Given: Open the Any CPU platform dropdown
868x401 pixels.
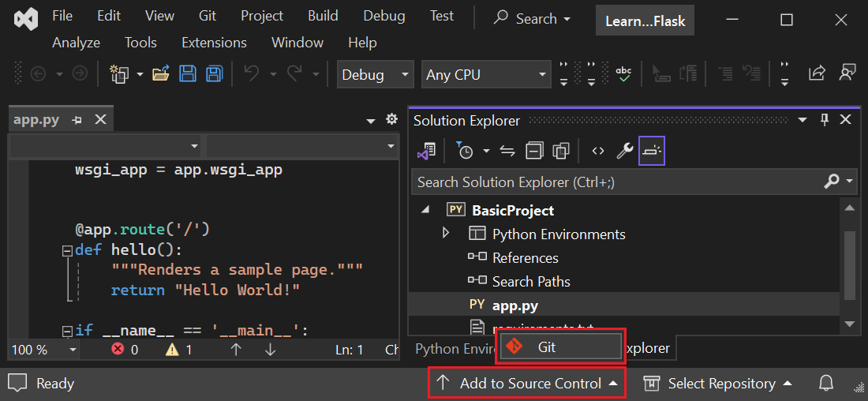Looking at the screenshot, I should 486,75.
